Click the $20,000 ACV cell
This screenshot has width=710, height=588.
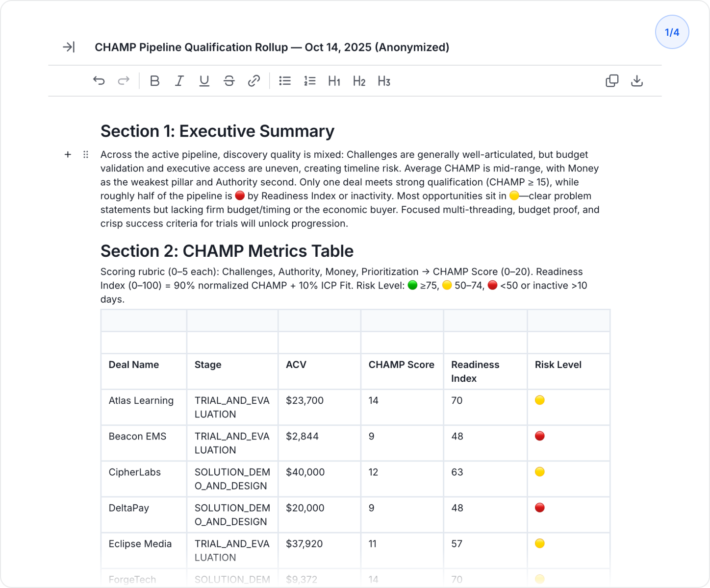coord(319,514)
